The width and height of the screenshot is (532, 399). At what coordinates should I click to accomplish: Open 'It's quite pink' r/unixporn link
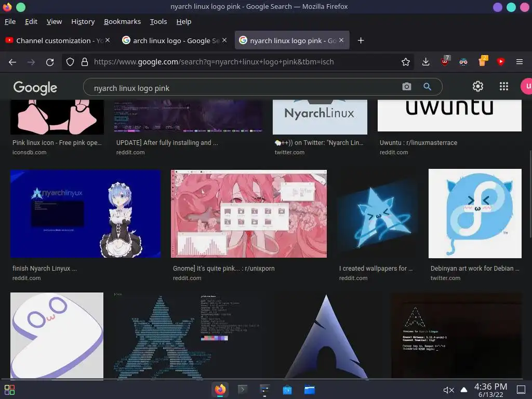[x=223, y=269]
